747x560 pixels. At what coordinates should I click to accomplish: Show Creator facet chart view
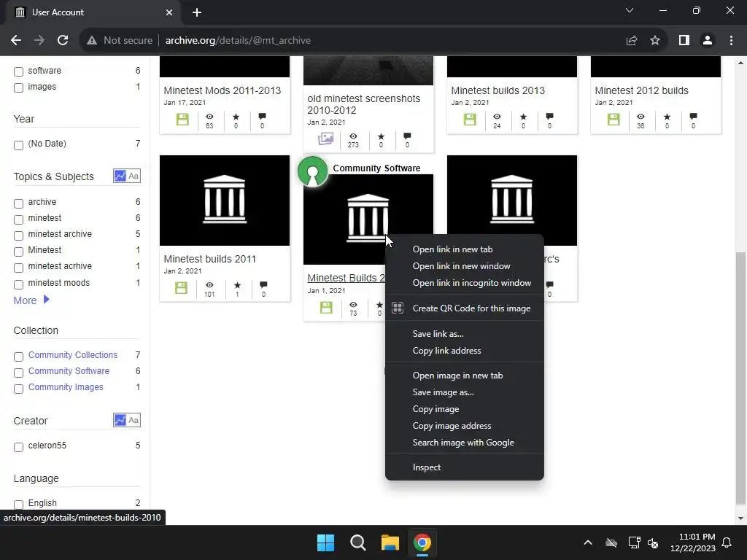pos(120,420)
